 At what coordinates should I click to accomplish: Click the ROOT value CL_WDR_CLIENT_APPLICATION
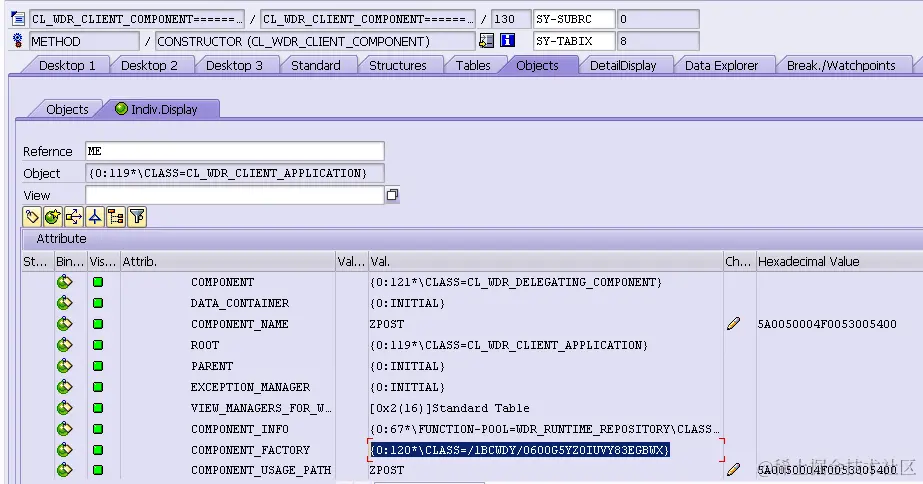pyautogui.click(x=509, y=345)
